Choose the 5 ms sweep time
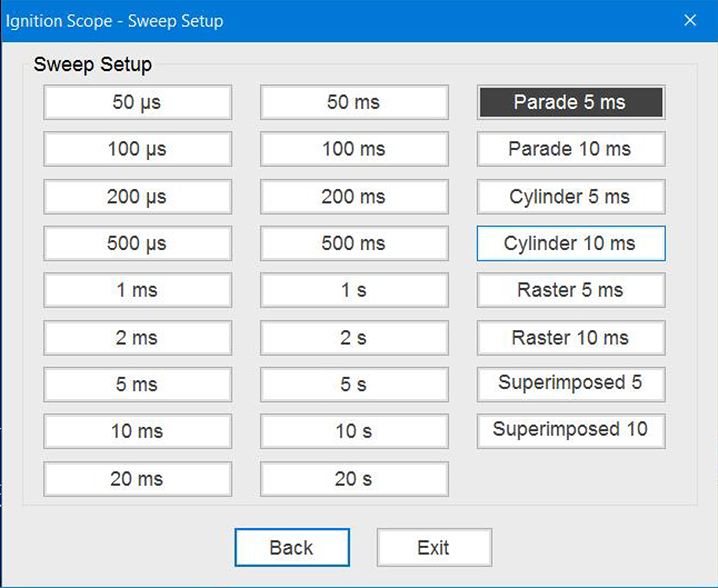The height and width of the screenshot is (588, 718). coord(137,384)
